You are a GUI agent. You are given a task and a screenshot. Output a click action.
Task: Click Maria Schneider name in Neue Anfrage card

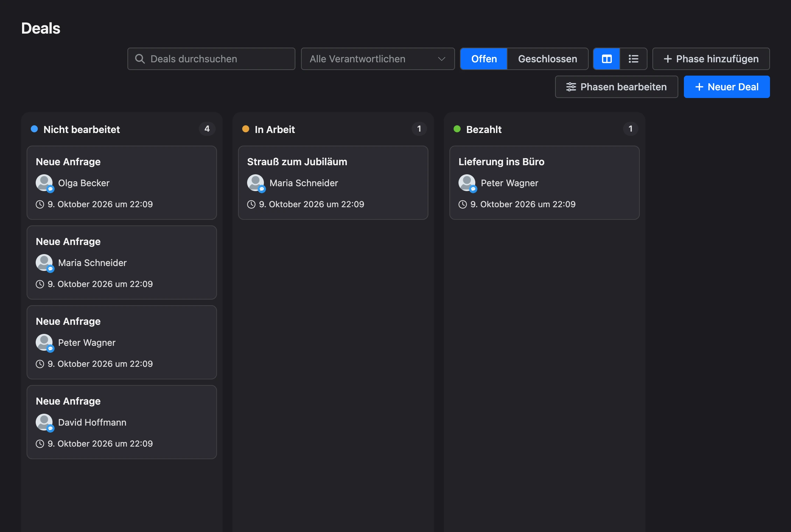pos(92,263)
